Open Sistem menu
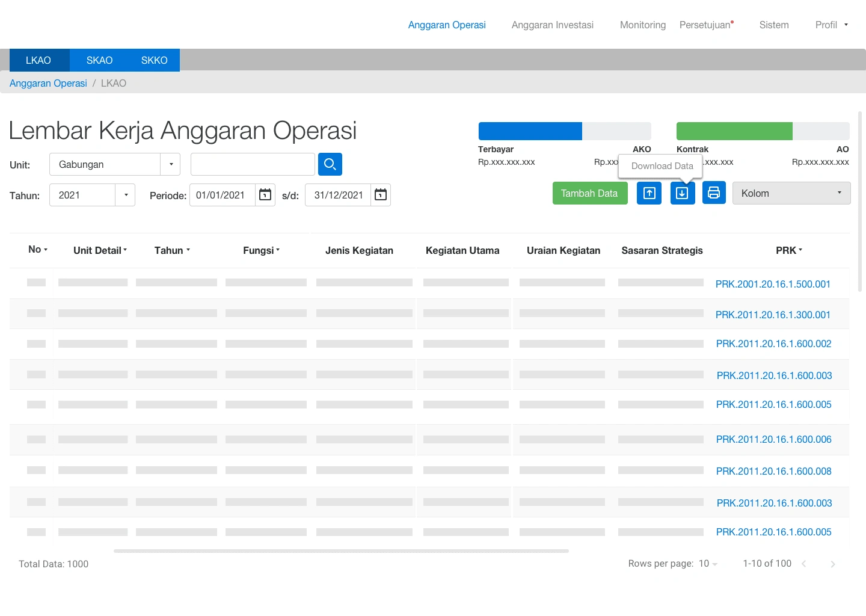Screen dimensions: 866x616 [x=774, y=25]
